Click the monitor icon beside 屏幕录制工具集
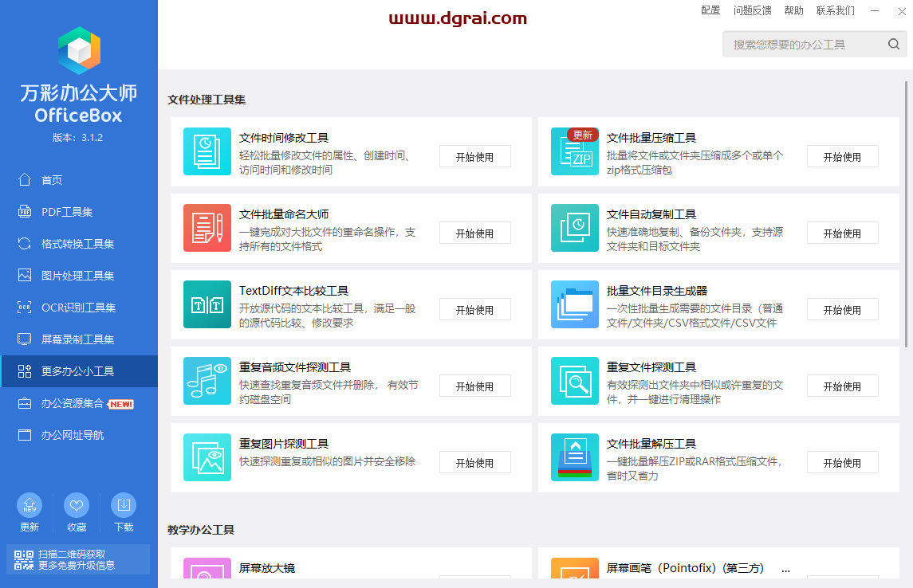This screenshot has height=588, width=913. 25,339
